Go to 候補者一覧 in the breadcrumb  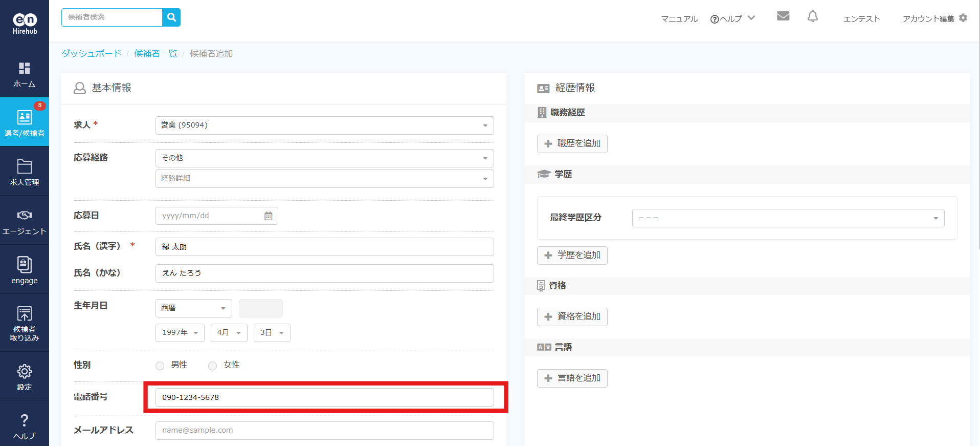(x=155, y=54)
